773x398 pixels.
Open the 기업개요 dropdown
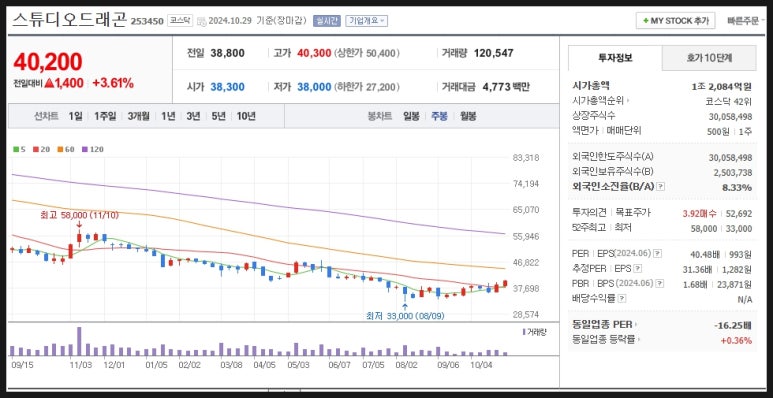click(366, 21)
